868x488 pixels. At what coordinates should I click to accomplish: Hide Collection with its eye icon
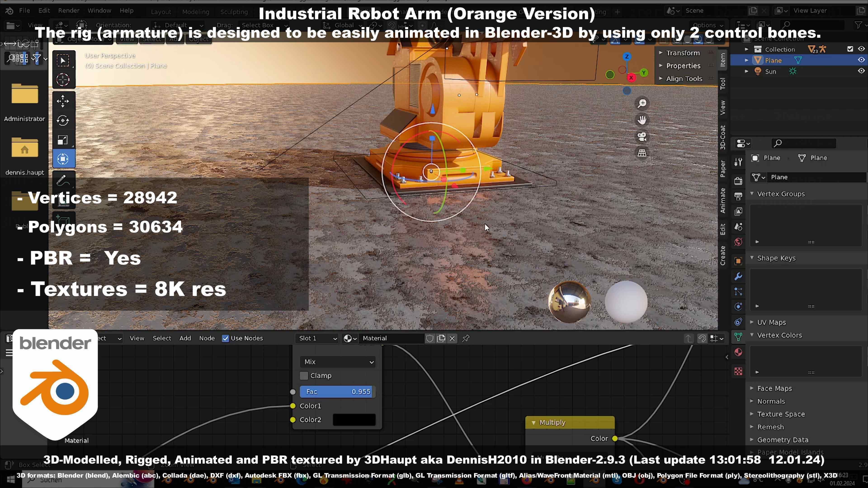(x=861, y=49)
